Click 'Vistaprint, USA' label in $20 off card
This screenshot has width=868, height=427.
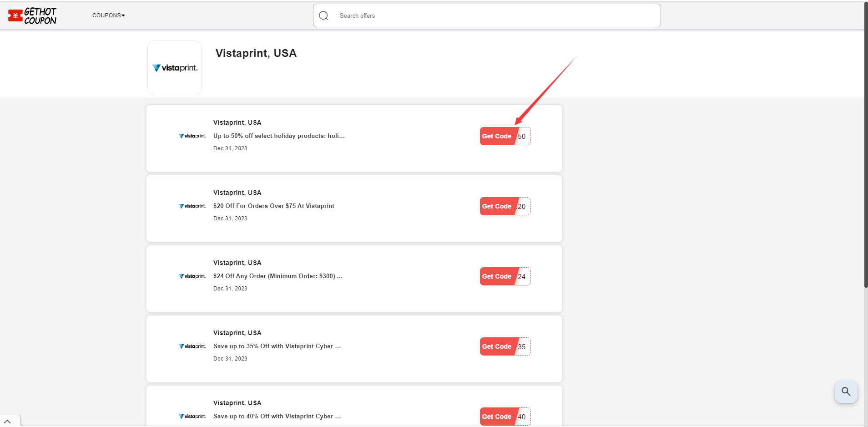[x=237, y=193]
